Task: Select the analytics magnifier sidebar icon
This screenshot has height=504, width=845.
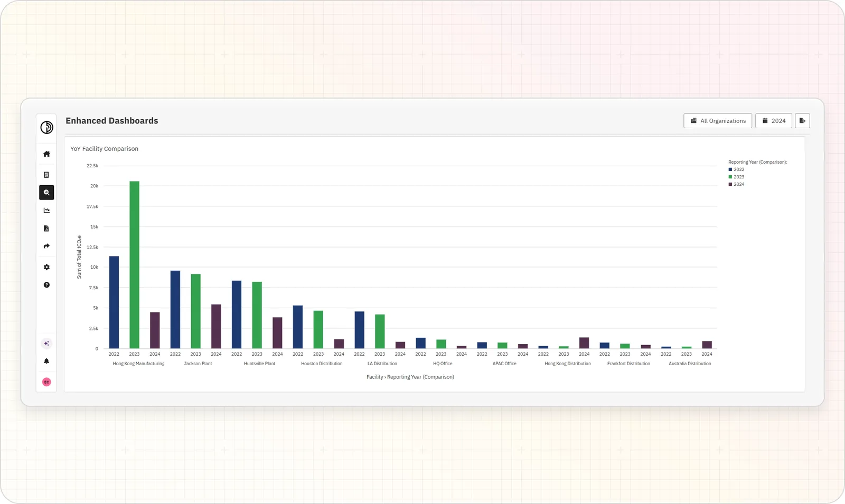Action: (46, 193)
